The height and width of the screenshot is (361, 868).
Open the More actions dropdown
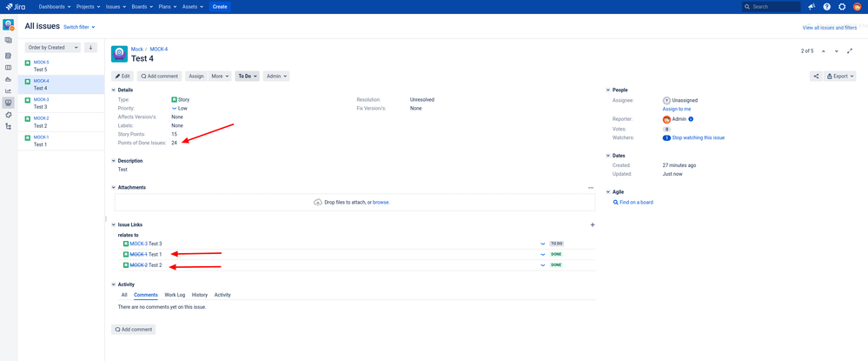click(221, 77)
